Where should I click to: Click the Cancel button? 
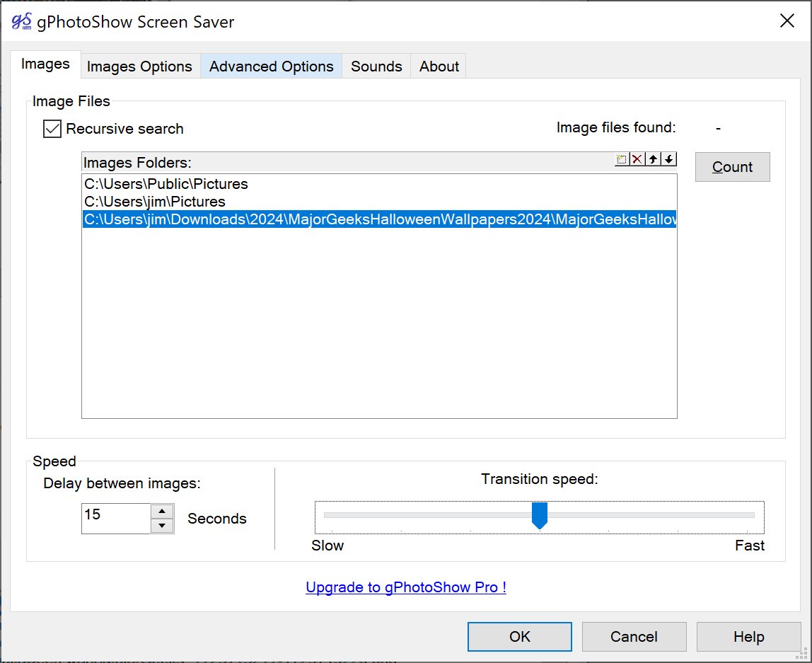pos(634,637)
